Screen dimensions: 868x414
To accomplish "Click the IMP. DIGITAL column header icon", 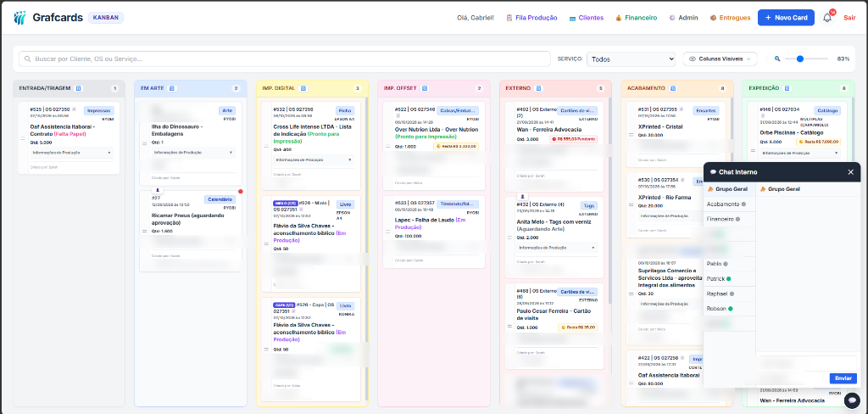I will (x=303, y=88).
